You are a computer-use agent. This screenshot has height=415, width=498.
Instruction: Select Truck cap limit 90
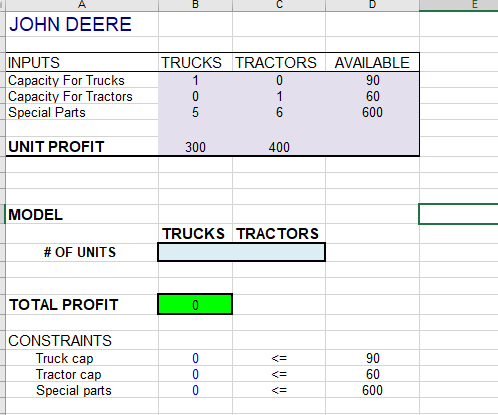372,358
